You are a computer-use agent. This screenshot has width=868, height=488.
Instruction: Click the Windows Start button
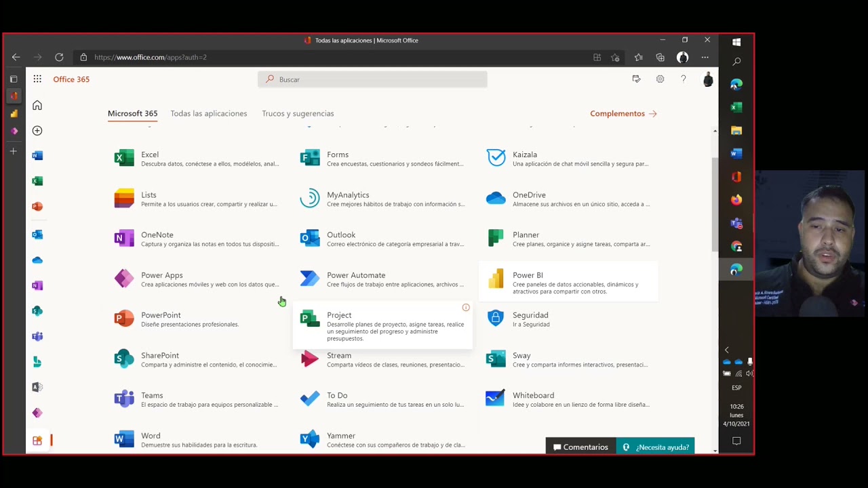coord(736,42)
